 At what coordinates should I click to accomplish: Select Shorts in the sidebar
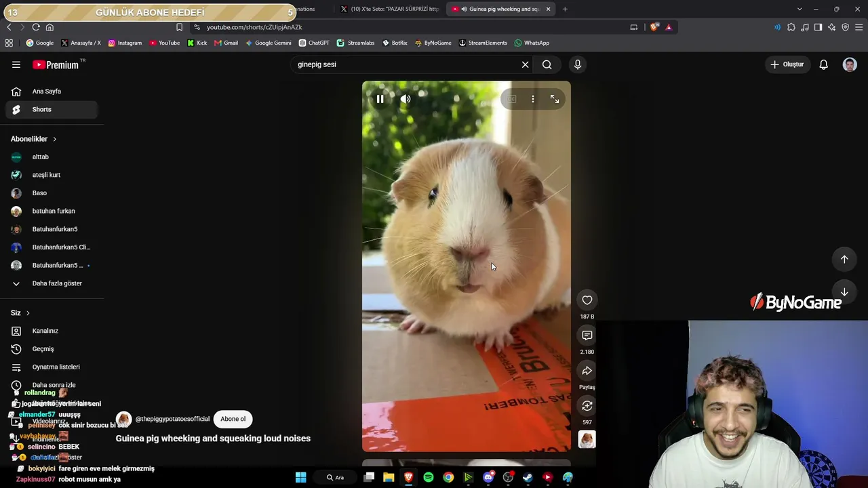click(x=52, y=109)
